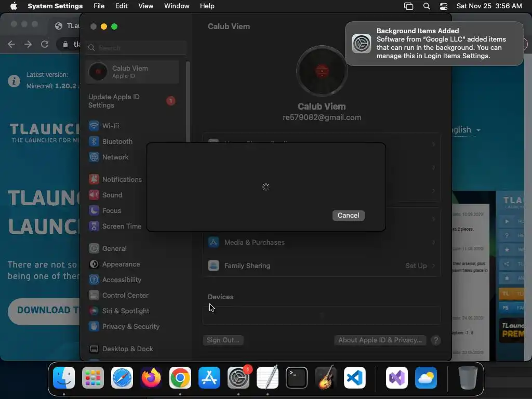The image size is (532, 399).
Task: Open Control Center in menu bar
Action: click(x=444, y=6)
